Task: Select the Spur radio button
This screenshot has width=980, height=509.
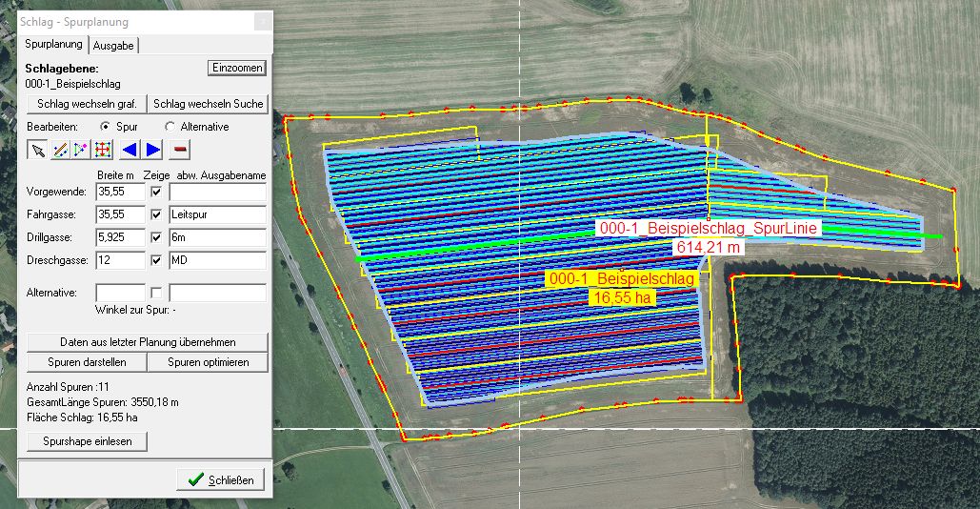Action: (x=106, y=126)
